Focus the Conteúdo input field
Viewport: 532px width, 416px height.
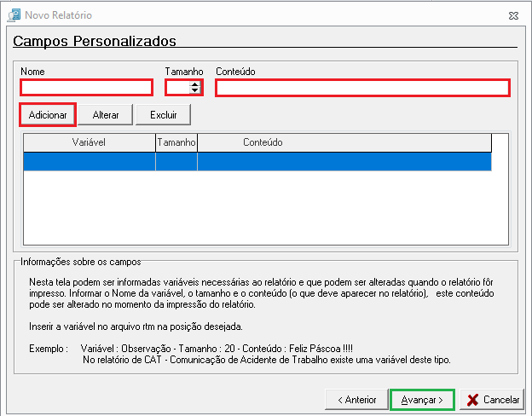coord(362,88)
